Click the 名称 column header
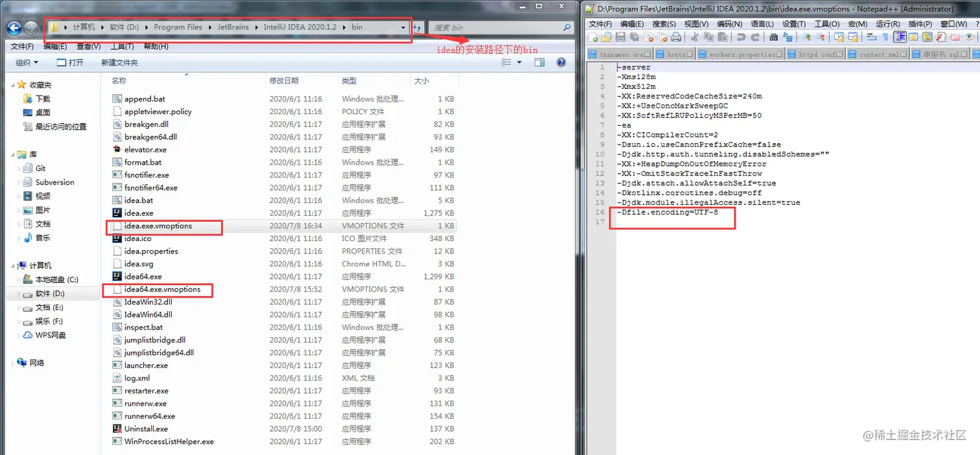Viewport: 980px width, 455px height. [119, 81]
